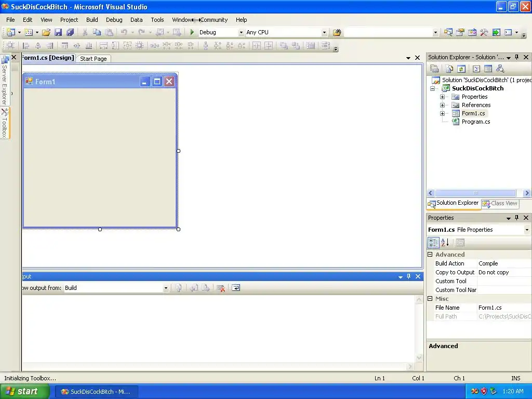The image size is (532, 399).
Task: Expand the Properties node in Solution Explorer
Action: tap(443, 97)
